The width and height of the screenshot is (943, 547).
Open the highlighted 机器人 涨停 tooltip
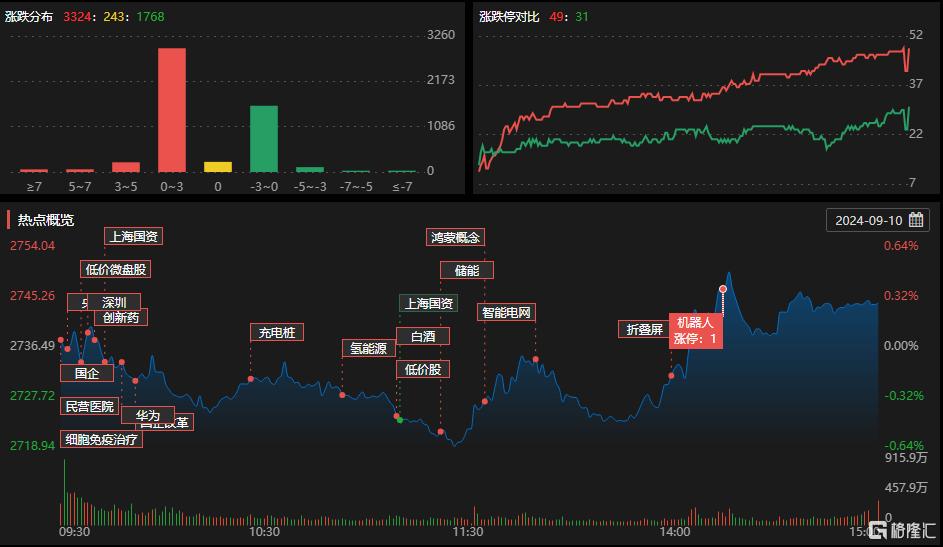pos(696,331)
